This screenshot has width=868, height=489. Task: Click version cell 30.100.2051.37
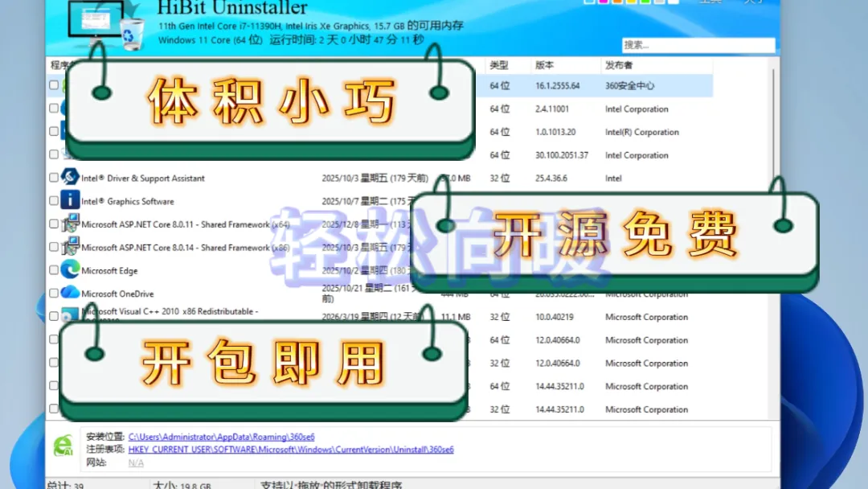point(561,155)
